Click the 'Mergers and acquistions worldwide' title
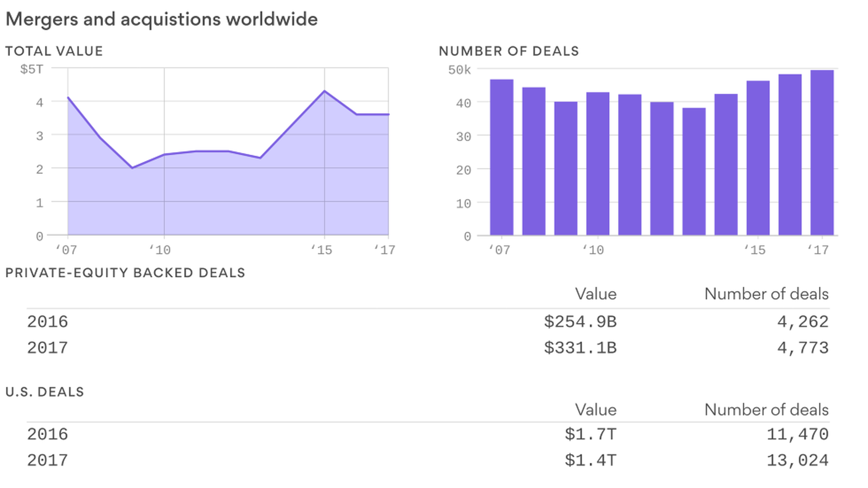Image resolution: width=868 pixels, height=488 pixels. coord(161,19)
